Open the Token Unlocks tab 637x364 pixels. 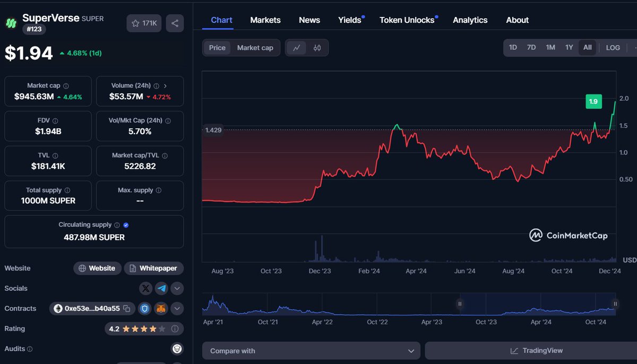[407, 20]
